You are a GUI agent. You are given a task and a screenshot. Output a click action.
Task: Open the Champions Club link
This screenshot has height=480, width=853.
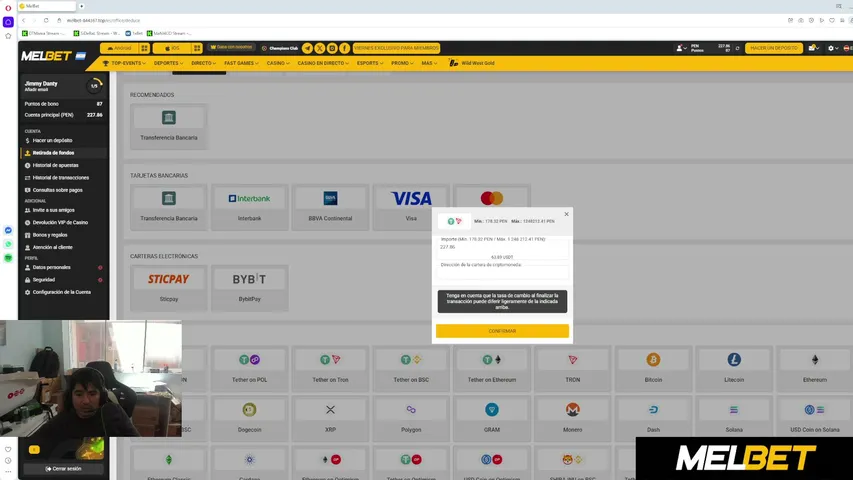(280, 48)
